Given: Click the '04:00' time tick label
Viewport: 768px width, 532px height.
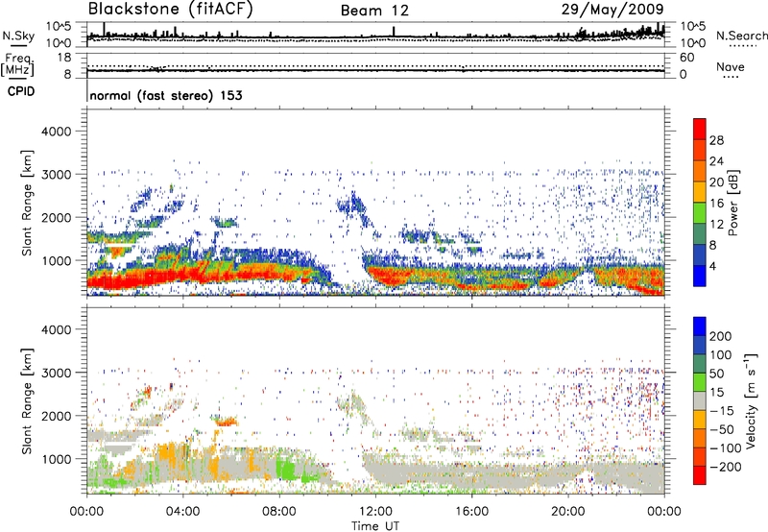Looking at the screenshot, I should pos(182,512).
